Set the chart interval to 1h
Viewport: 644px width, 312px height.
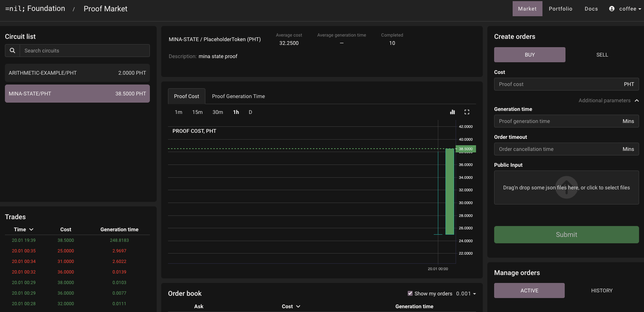[x=236, y=112]
